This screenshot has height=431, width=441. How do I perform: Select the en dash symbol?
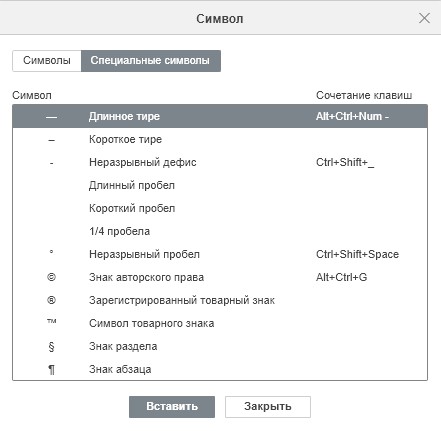click(x=51, y=140)
